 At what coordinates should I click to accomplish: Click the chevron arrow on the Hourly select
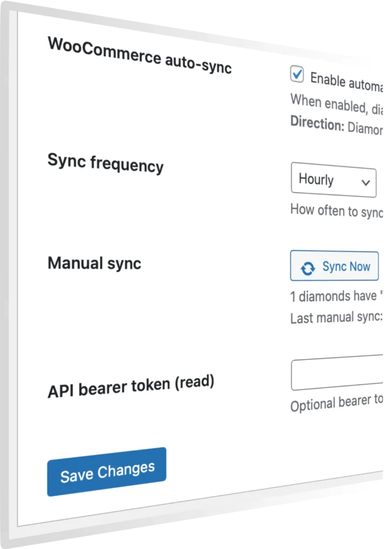pyautogui.click(x=366, y=183)
